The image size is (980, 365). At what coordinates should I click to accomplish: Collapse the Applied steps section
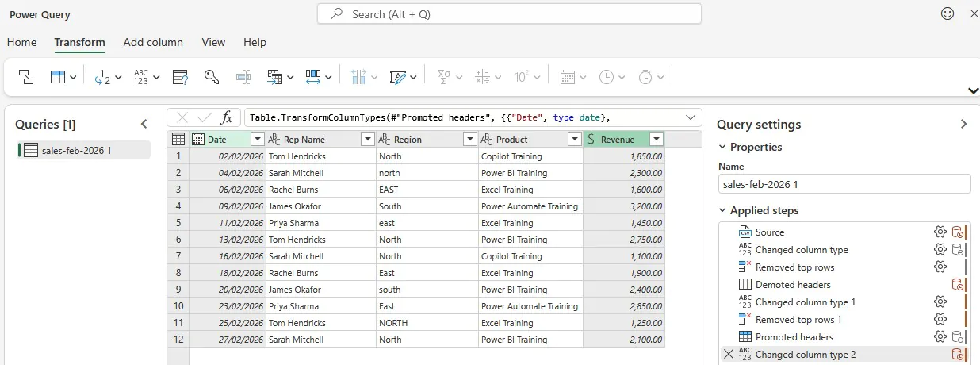click(722, 210)
